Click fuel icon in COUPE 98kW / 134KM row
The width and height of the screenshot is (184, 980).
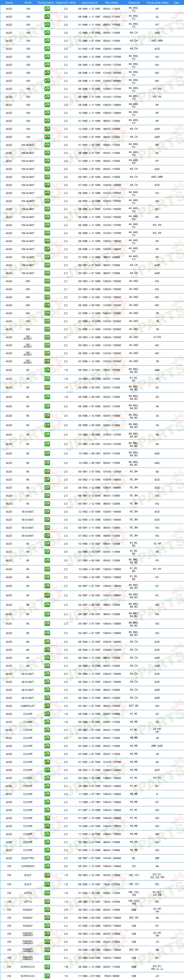(47, 850)
